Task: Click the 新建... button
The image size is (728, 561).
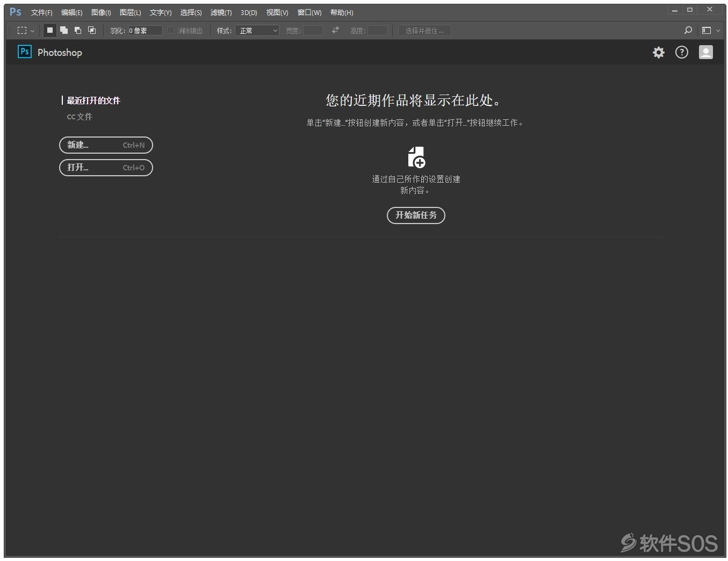Action: click(106, 145)
